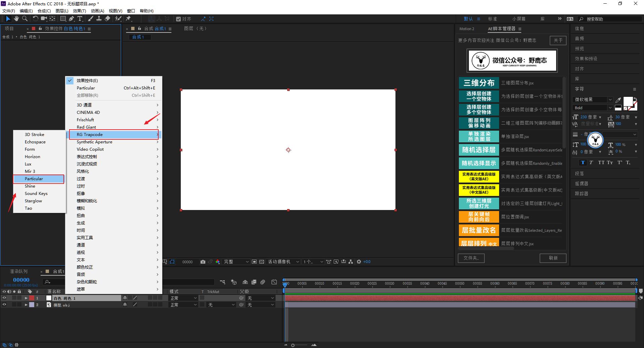
Task: Click the eyedropper in Character panel
Action: (618, 100)
